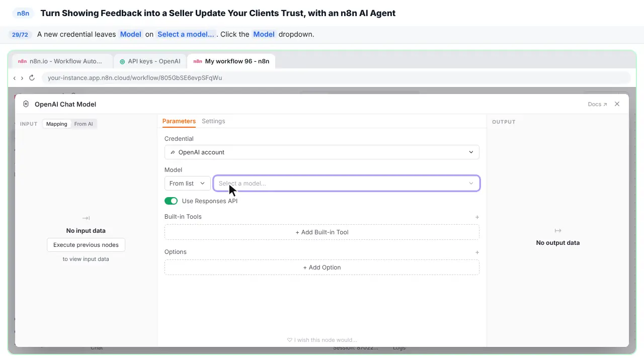The width and height of the screenshot is (644, 362).
Task: Switch to the Settings tab
Action: tap(213, 121)
